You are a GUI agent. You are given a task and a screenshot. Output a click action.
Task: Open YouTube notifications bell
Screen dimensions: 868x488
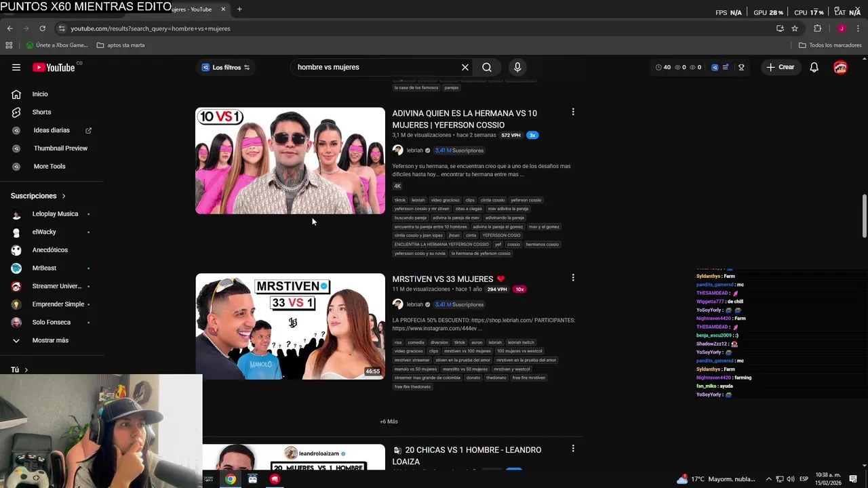[x=814, y=67]
